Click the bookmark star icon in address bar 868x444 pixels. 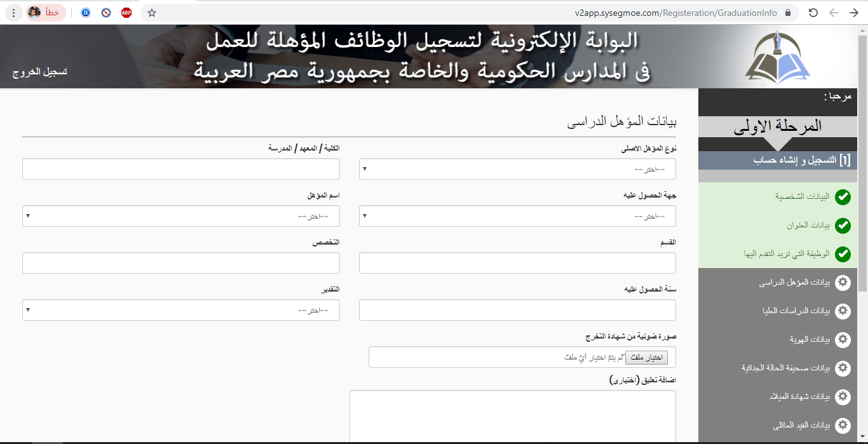click(x=152, y=13)
